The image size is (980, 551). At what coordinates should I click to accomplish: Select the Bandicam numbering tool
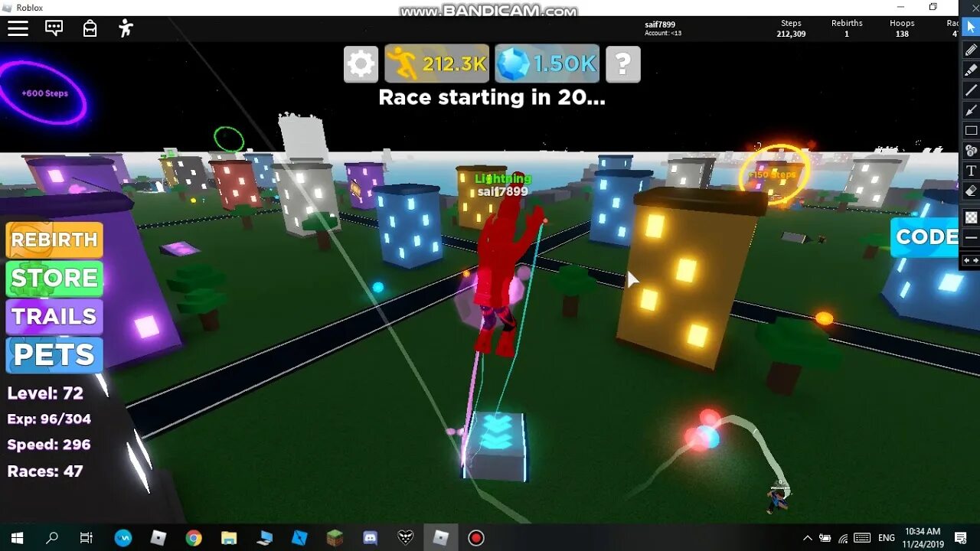coord(971,150)
